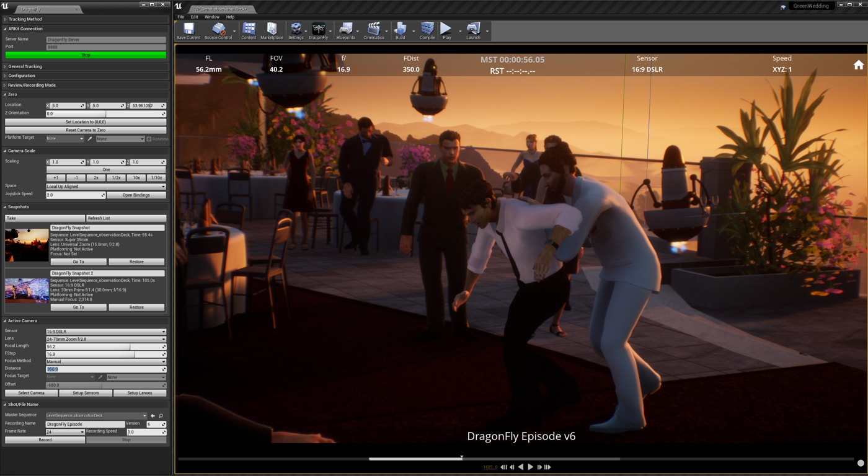This screenshot has width=868, height=476.
Task: Click the Settings toolbar icon
Action: 296,31
